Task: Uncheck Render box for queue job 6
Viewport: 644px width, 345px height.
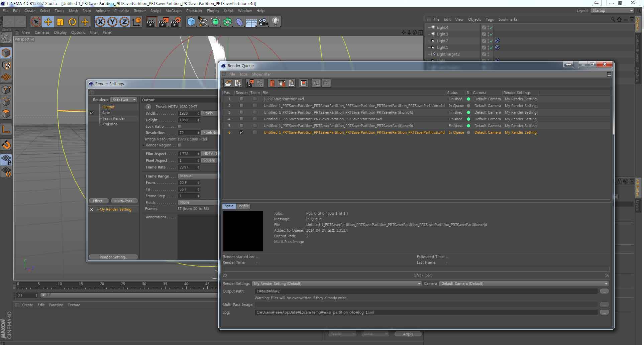Action: (x=241, y=132)
